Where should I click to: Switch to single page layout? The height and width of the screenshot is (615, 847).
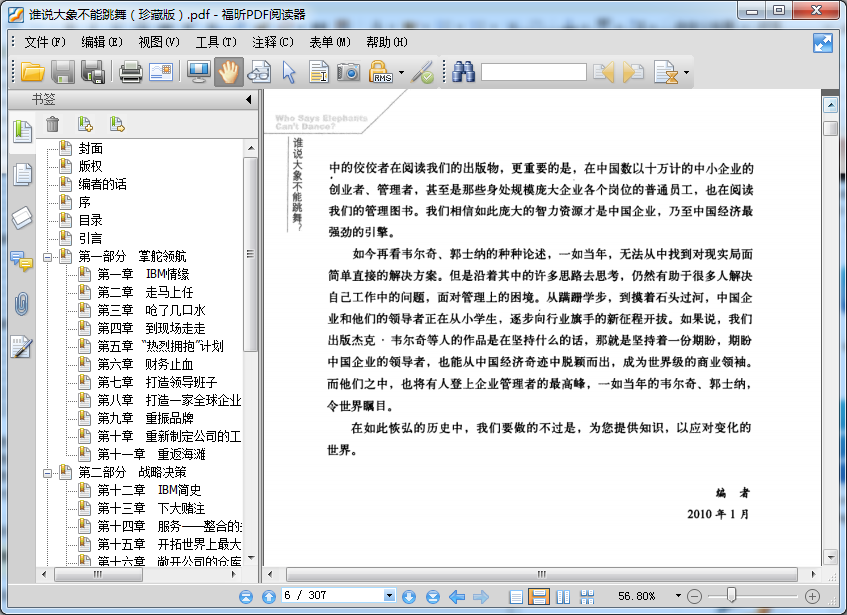(x=516, y=597)
